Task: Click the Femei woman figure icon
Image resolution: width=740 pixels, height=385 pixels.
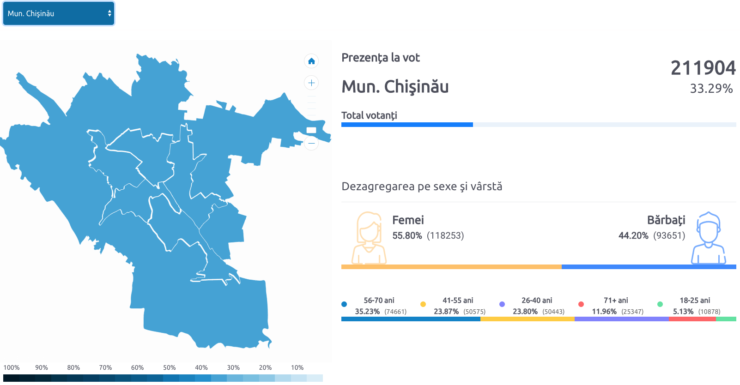Action: [369, 238]
